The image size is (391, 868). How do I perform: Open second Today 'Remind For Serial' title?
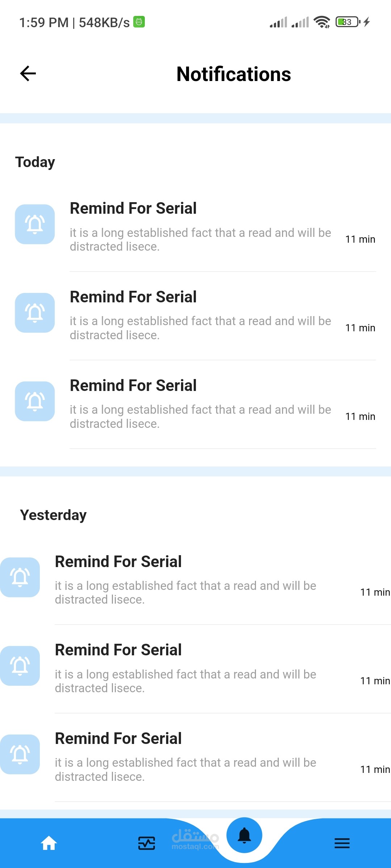pyautogui.click(x=133, y=297)
